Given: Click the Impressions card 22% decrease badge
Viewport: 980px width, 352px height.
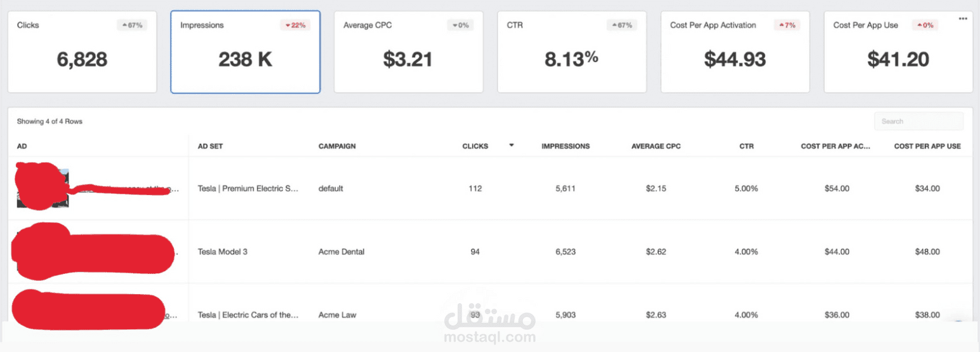Looking at the screenshot, I should click(295, 25).
